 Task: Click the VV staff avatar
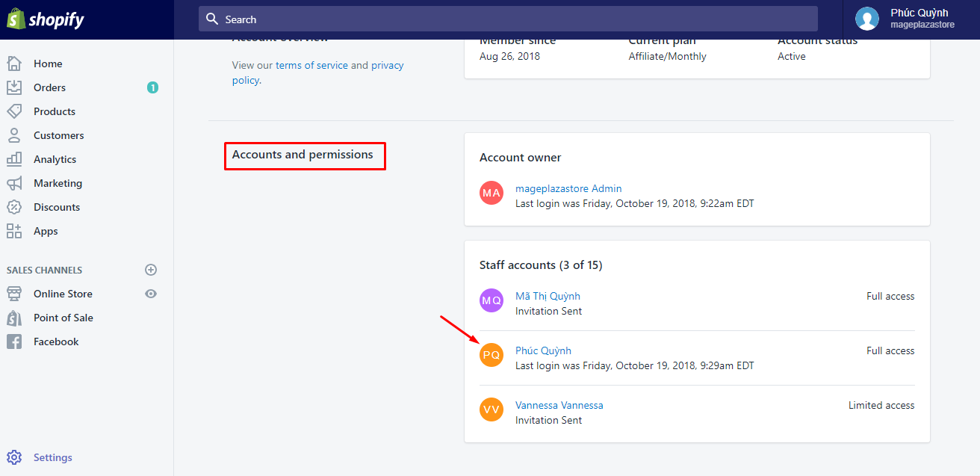point(491,409)
